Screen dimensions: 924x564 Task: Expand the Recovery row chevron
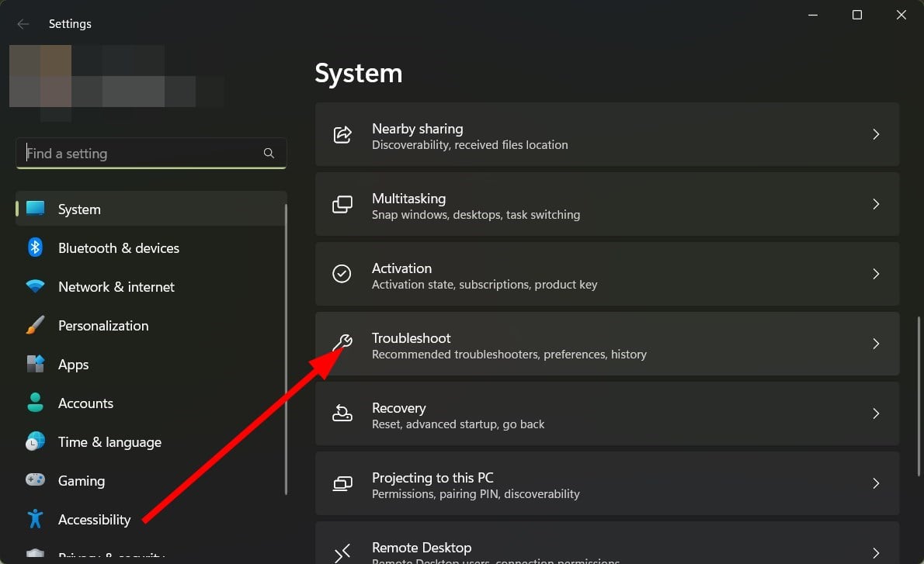point(875,413)
